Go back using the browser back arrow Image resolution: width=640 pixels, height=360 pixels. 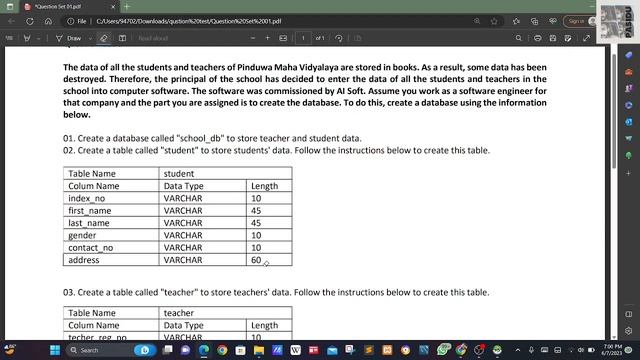[11, 21]
